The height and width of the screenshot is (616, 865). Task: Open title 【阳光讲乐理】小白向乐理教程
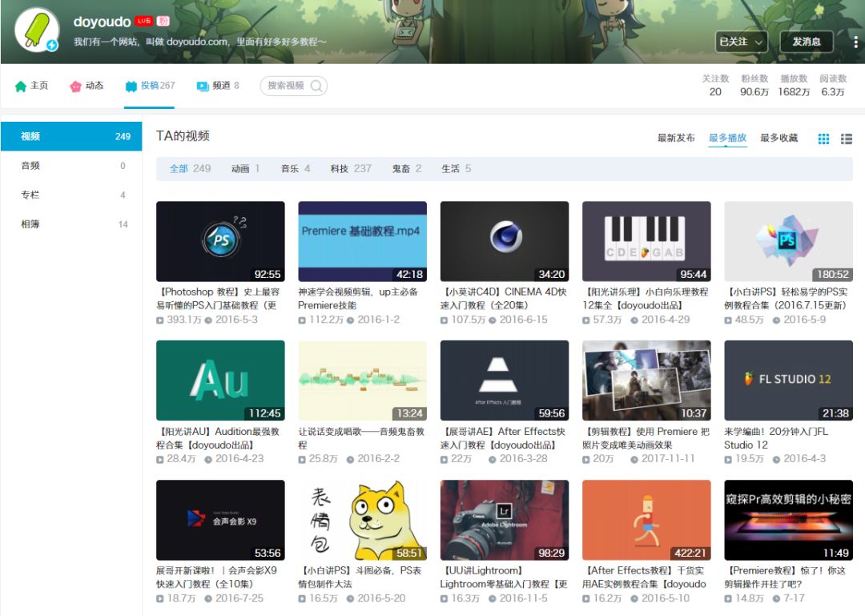(x=646, y=299)
